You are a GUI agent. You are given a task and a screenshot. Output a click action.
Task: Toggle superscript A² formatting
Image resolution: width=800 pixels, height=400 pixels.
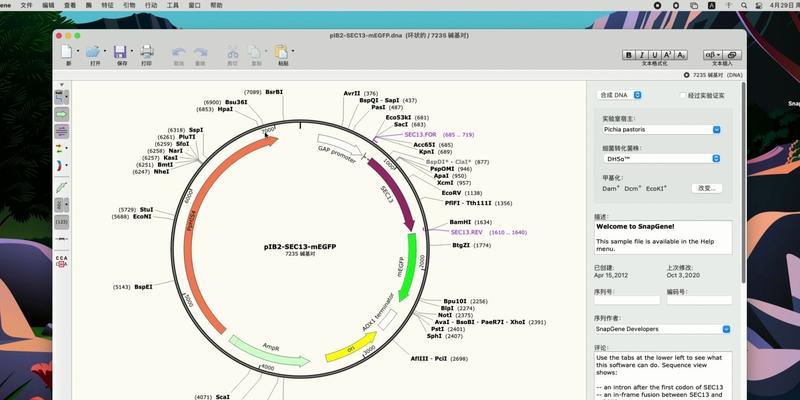[x=668, y=55]
